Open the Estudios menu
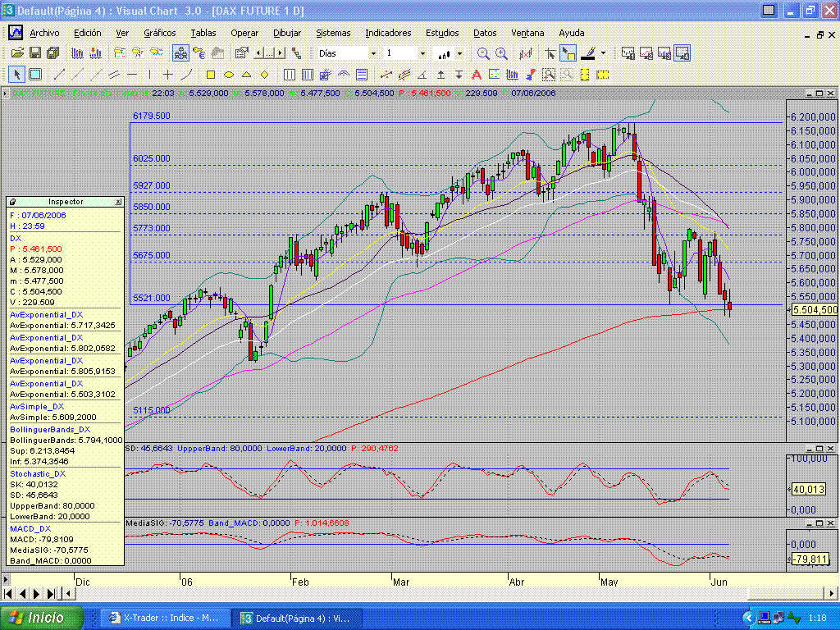This screenshot has height=630, width=840. (x=442, y=33)
